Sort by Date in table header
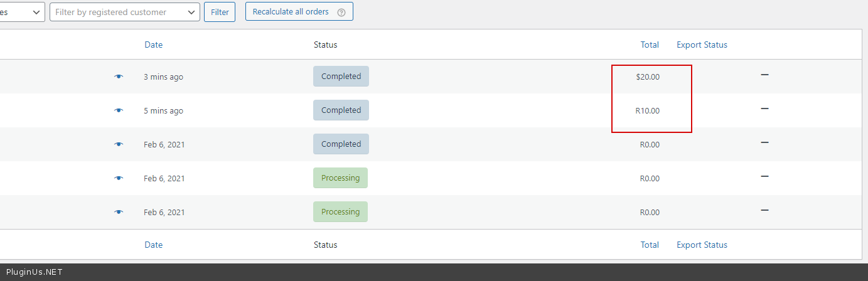The image size is (868, 281). [x=153, y=45]
